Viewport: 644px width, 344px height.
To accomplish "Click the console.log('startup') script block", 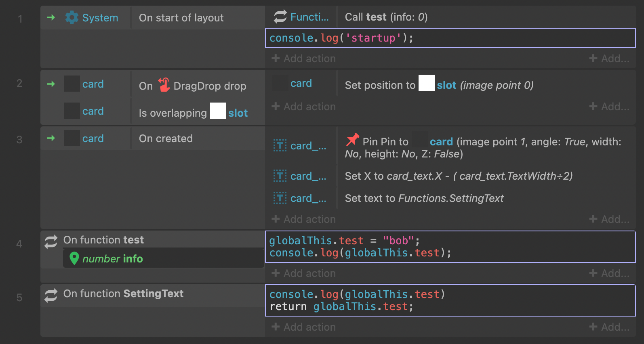I will [450, 38].
